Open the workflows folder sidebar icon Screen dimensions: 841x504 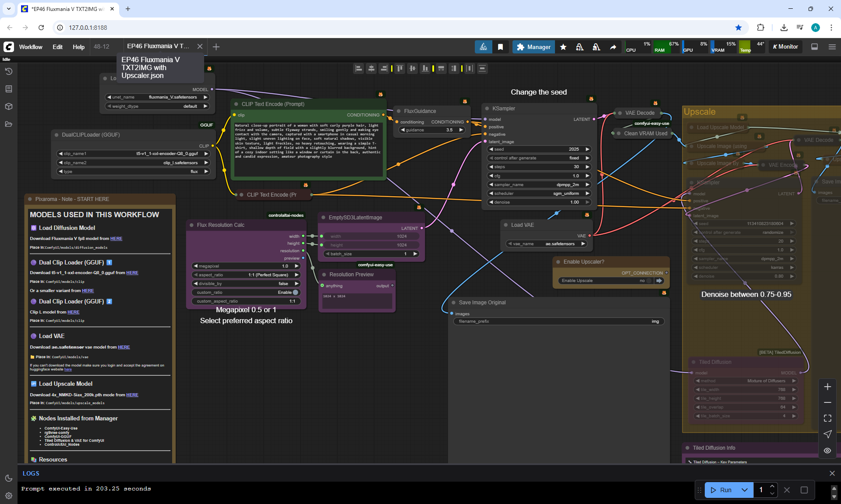(x=9, y=124)
